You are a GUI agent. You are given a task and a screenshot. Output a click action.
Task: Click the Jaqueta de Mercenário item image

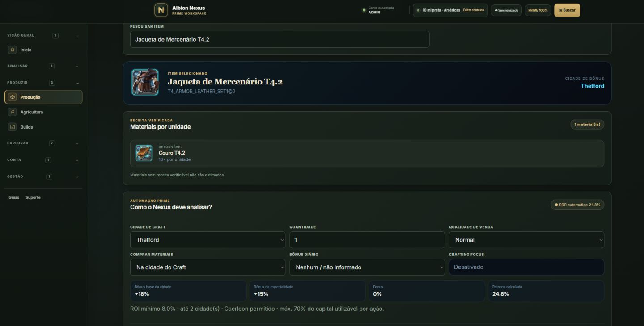click(x=145, y=82)
